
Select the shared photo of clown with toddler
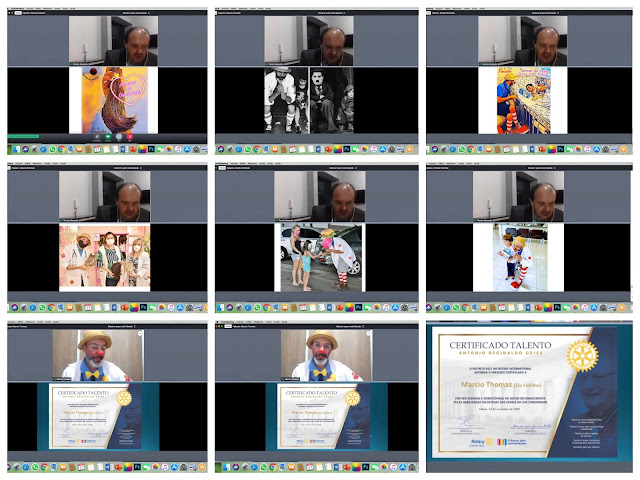point(518,257)
